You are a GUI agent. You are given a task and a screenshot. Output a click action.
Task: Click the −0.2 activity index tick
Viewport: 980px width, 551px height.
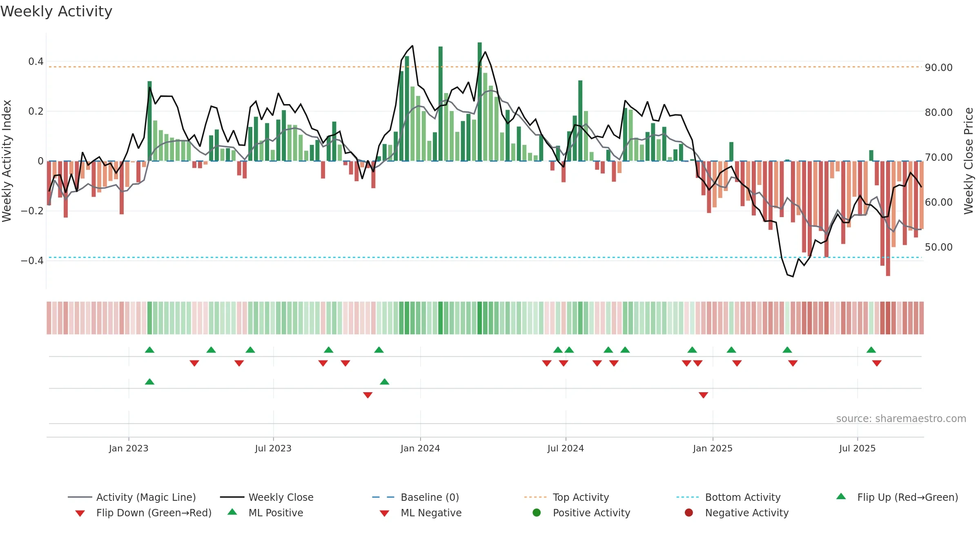(32, 211)
